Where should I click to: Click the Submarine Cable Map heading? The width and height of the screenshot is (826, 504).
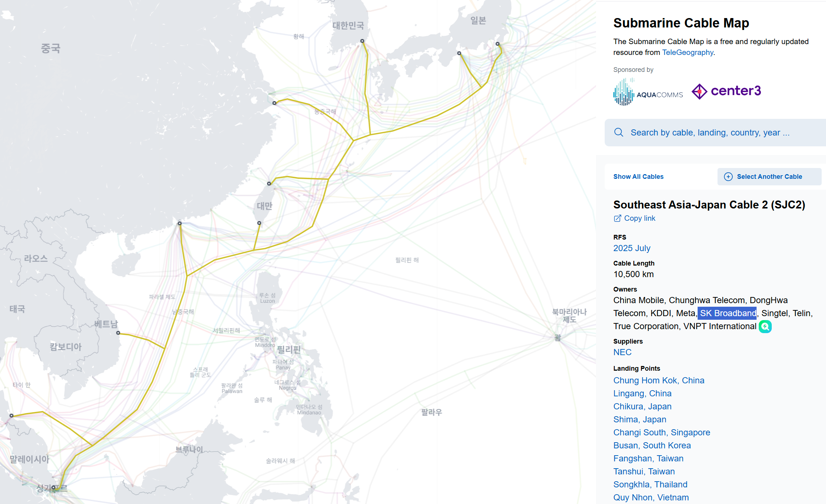[681, 23]
